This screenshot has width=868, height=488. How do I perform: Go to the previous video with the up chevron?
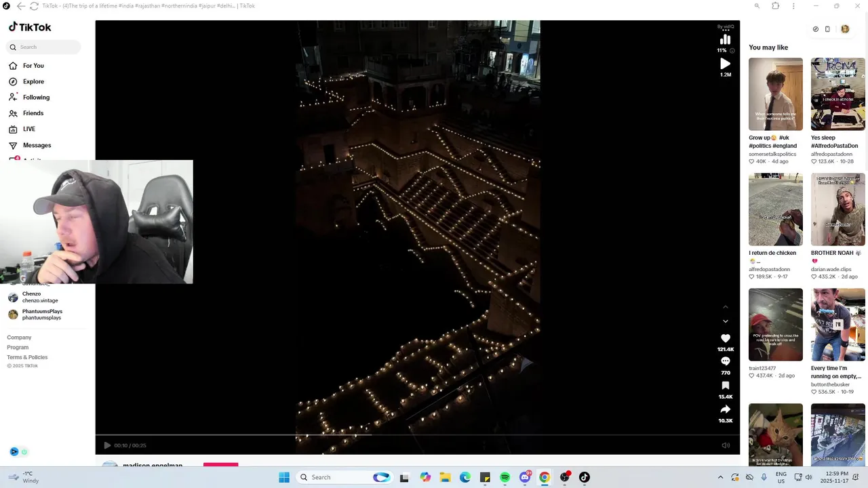[x=726, y=307]
